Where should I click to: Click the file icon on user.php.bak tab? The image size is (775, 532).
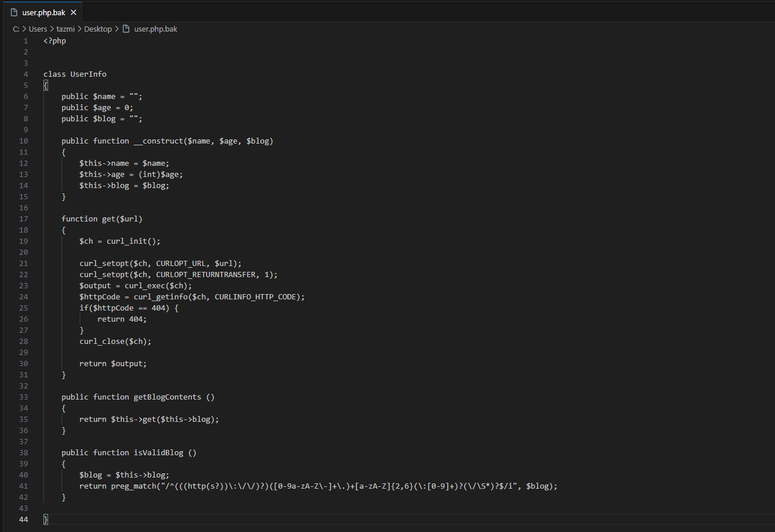[14, 12]
